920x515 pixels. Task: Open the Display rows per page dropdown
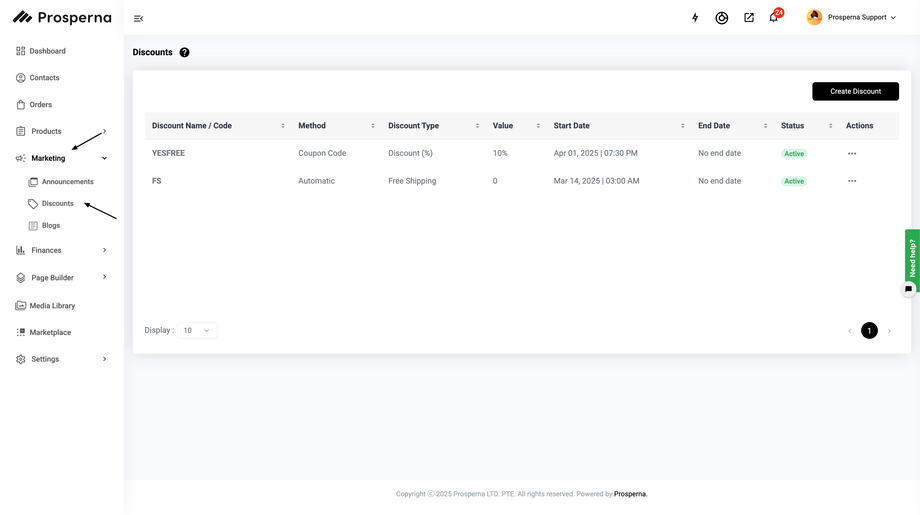coord(197,330)
